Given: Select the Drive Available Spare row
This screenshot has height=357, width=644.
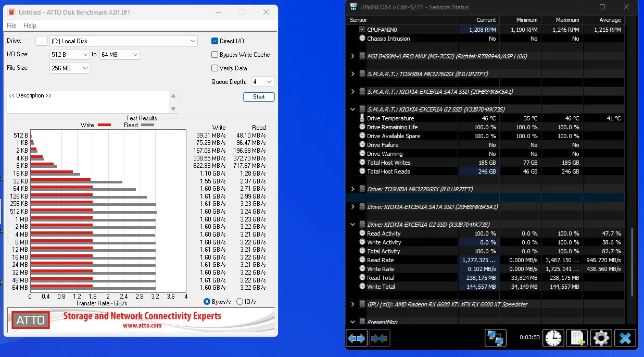Looking at the screenshot, I should (x=485, y=136).
